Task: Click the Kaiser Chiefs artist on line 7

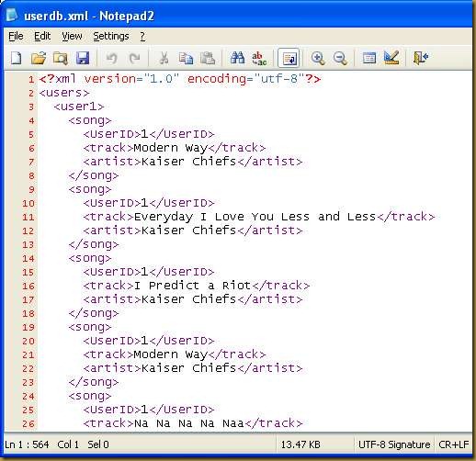Action: pyautogui.click(x=193, y=162)
